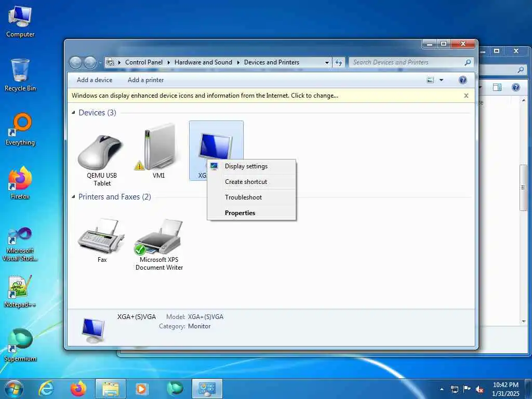Choose Create shortcut from the context menu
This screenshot has width=532, height=399.
251,182
